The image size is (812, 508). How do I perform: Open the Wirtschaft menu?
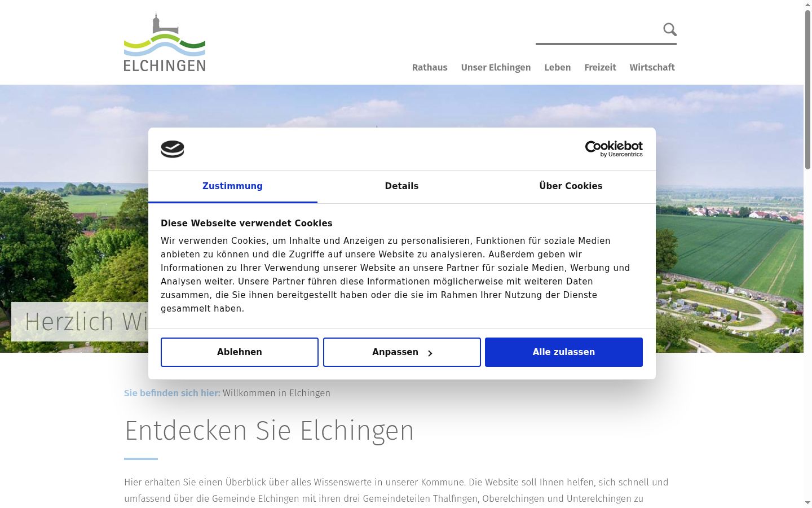pyautogui.click(x=652, y=67)
